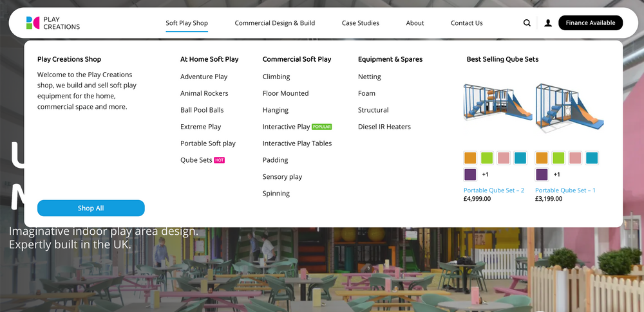Select Spinning category
This screenshot has height=312, width=644.
tap(276, 194)
